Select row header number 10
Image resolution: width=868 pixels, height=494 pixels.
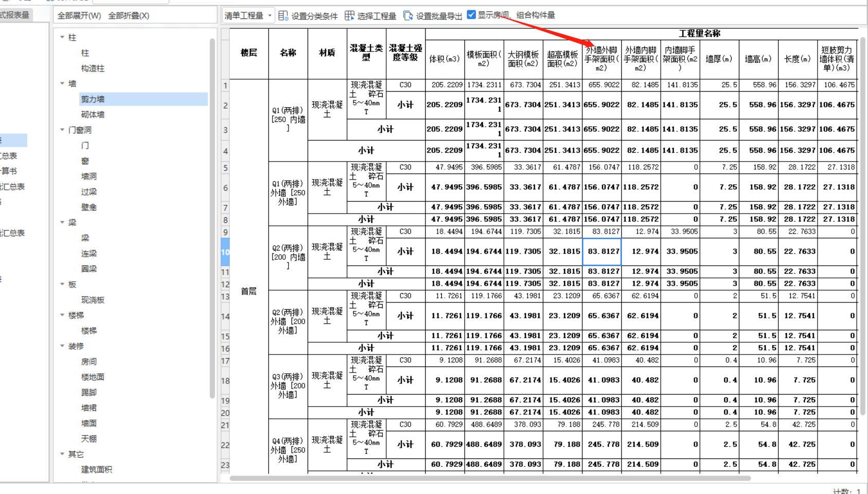click(225, 252)
